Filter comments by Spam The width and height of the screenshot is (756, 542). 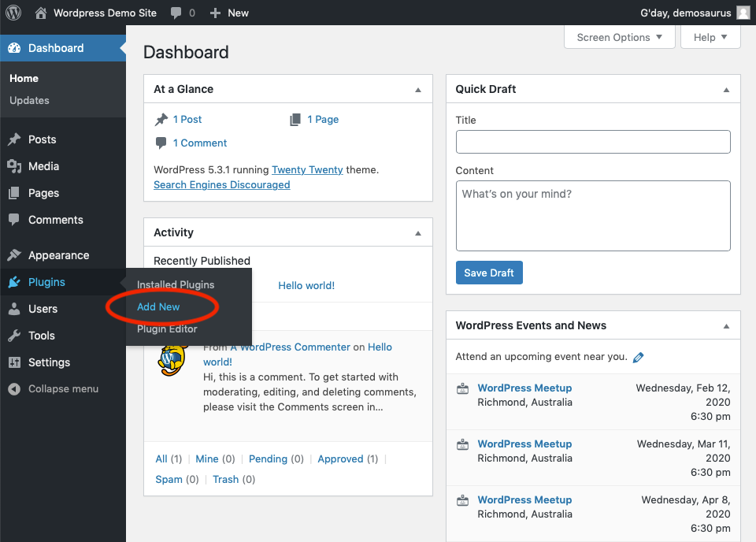click(x=169, y=479)
